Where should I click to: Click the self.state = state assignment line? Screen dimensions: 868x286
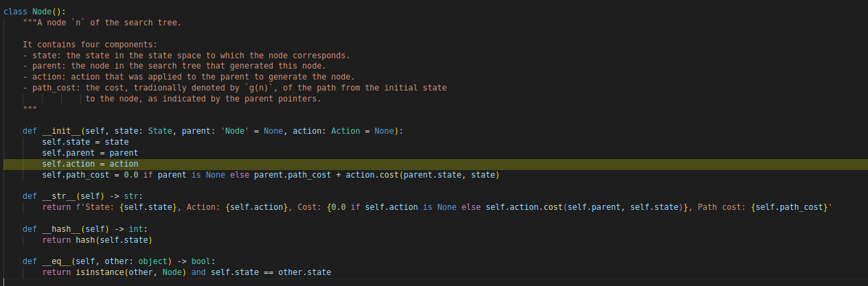pos(85,142)
